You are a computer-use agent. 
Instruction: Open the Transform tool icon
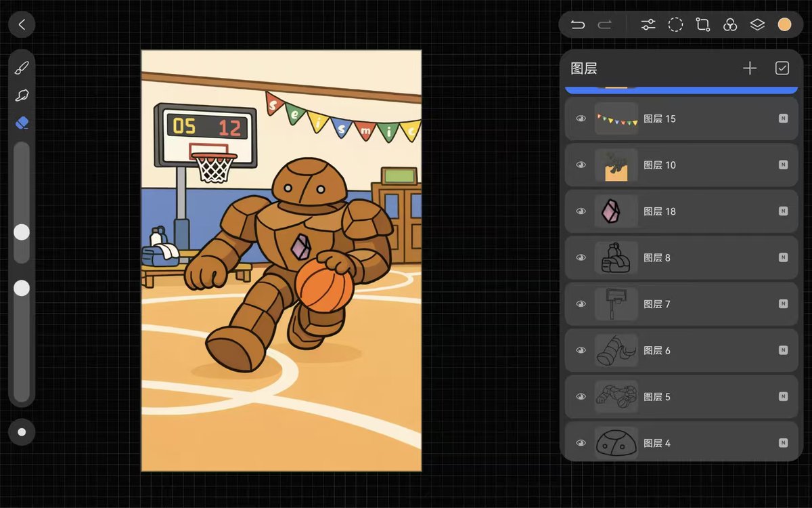tap(703, 25)
